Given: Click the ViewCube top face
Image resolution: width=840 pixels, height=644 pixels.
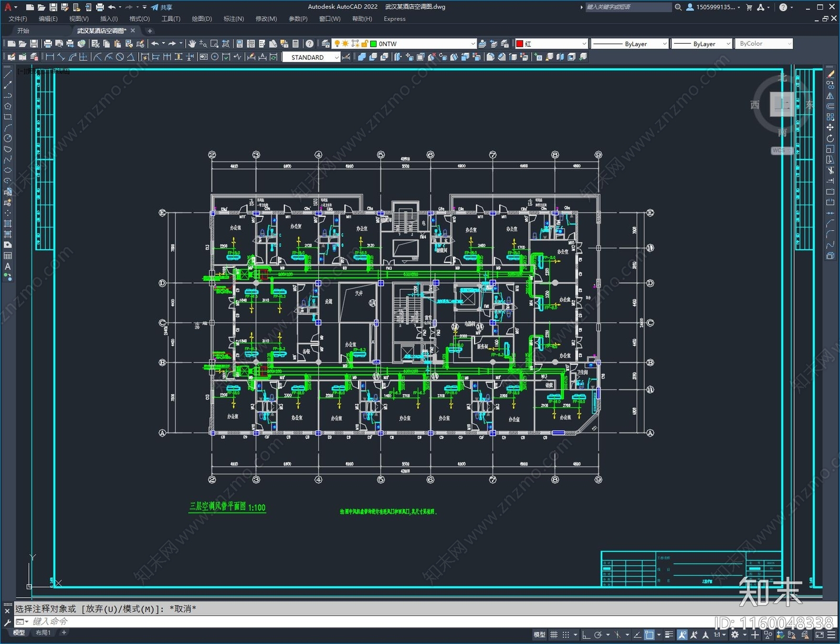Looking at the screenshot, I should point(783,104).
